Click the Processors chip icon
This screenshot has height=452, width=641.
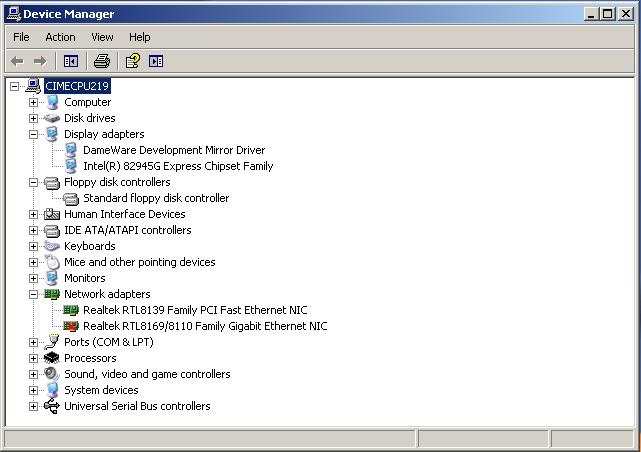coord(52,358)
